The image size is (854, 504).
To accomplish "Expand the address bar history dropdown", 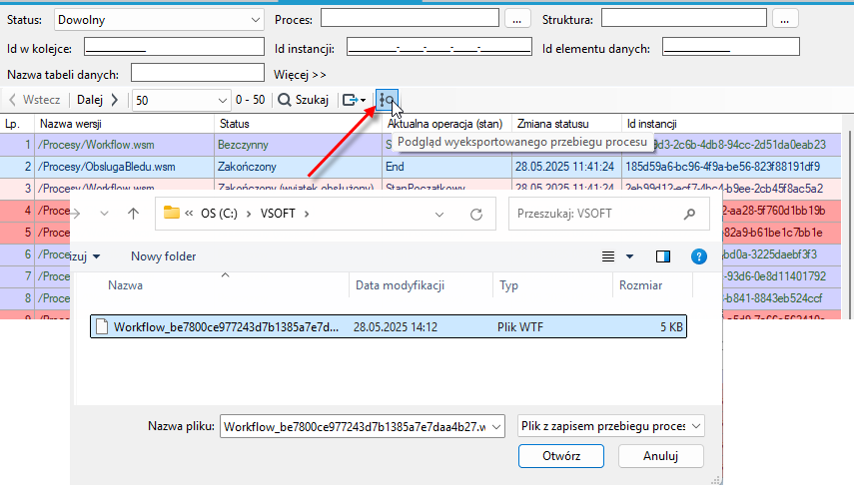I will pyautogui.click(x=438, y=215).
